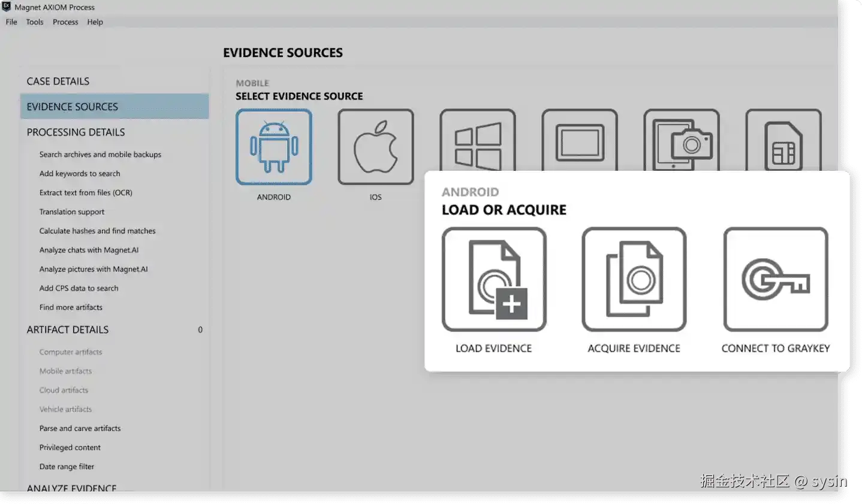
Task: Open Find more artifacts option
Action: [x=71, y=307]
